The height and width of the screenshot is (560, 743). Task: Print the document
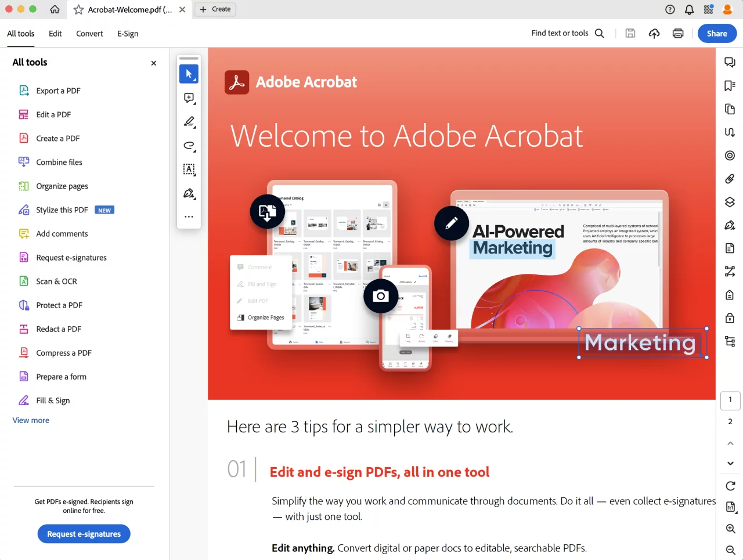coord(678,33)
